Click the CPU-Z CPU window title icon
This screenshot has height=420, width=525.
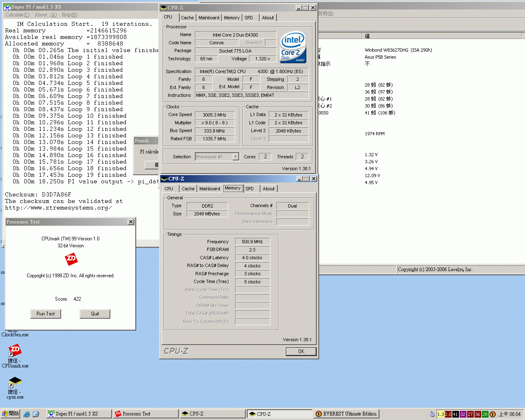pos(164,7)
